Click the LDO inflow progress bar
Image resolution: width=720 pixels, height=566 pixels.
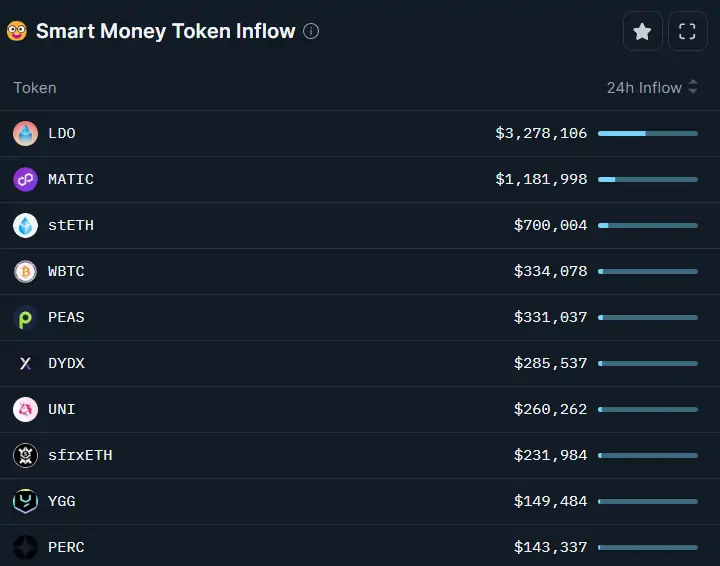[648, 134]
